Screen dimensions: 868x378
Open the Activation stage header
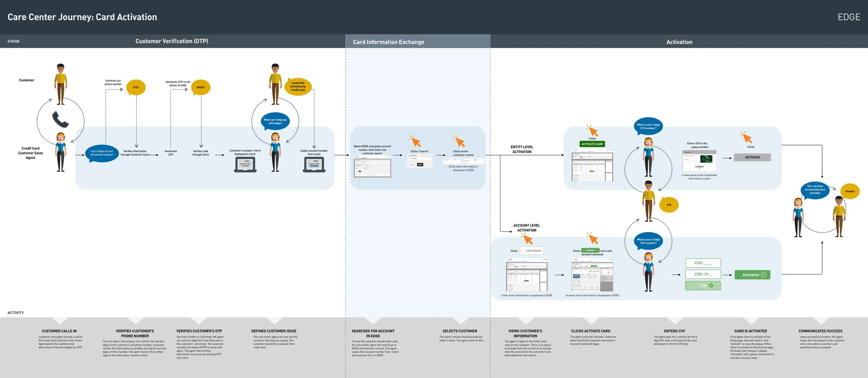(x=679, y=42)
